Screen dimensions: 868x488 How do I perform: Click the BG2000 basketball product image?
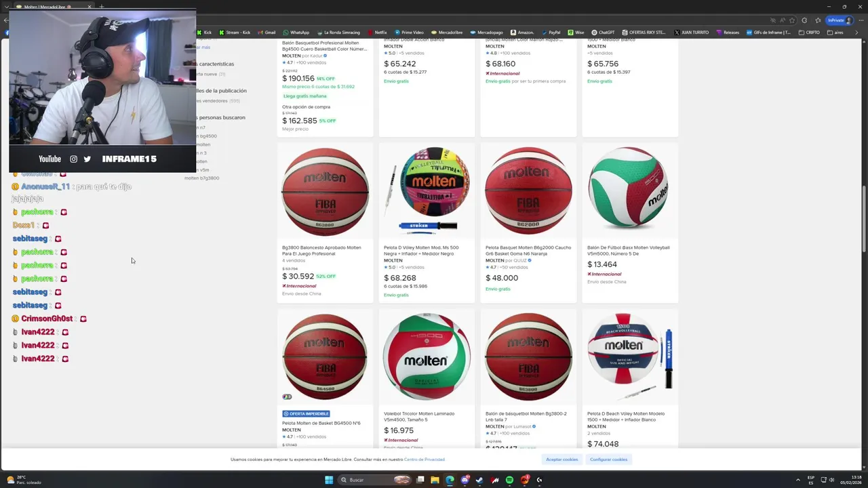point(528,192)
